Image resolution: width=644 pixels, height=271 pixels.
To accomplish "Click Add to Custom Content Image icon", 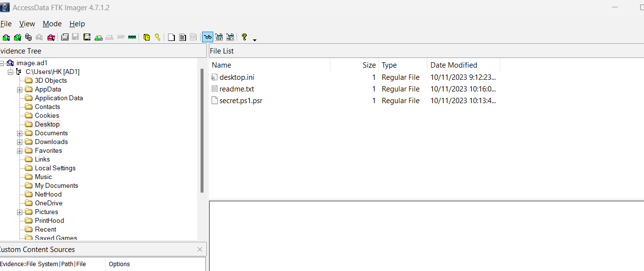I will pyautogui.click(x=99, y=37).
